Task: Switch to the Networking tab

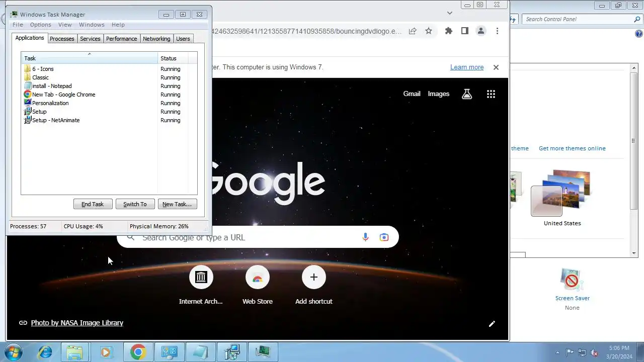Action: [156, 39]
